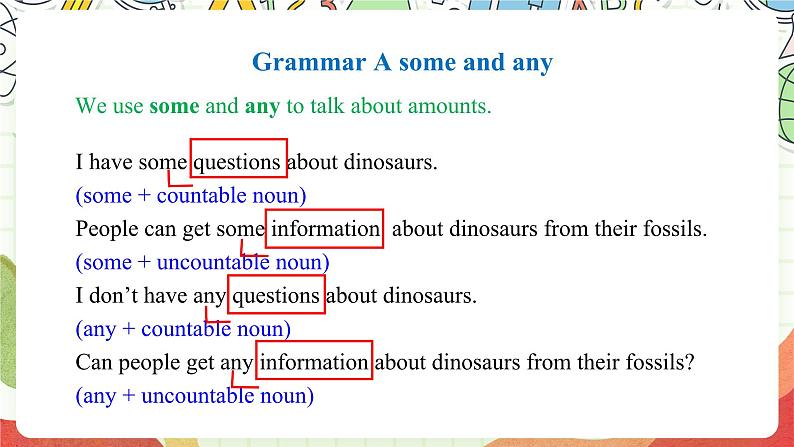Viewport: 794px width, 447px height.
Task: Click the question "Can people get any information about dinosaurs from their fossils?"
Action: click(385, 363)
